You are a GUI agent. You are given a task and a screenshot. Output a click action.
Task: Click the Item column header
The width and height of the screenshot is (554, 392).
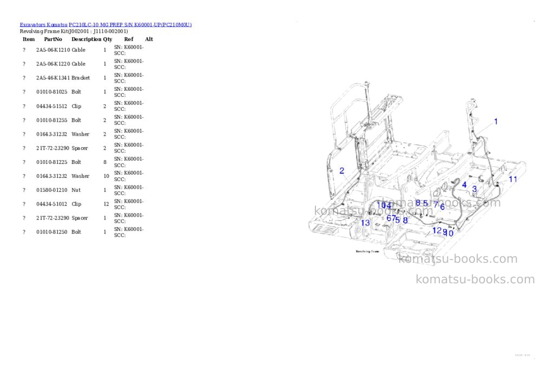pyautogui.click(x=29, y=39)
